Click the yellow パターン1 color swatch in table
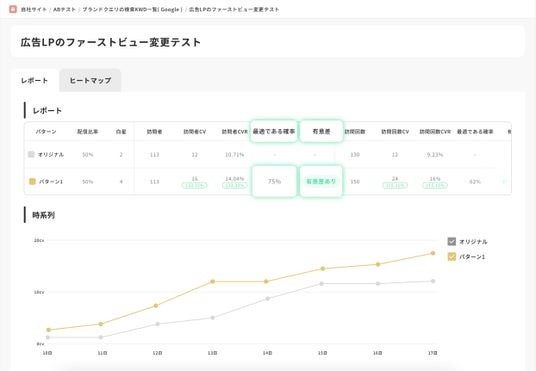Viewport: 536px width, 371px height. (32, 182)
